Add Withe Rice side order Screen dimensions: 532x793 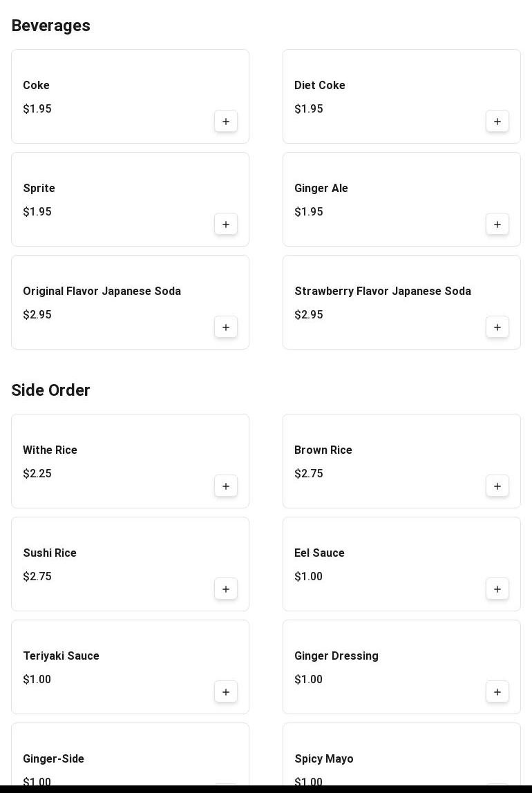coord(226,486)
